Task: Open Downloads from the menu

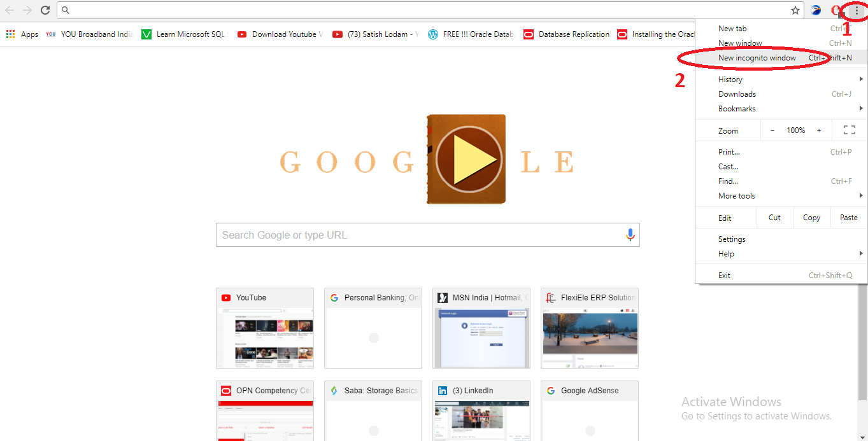Action: click(x=781, y=94)
